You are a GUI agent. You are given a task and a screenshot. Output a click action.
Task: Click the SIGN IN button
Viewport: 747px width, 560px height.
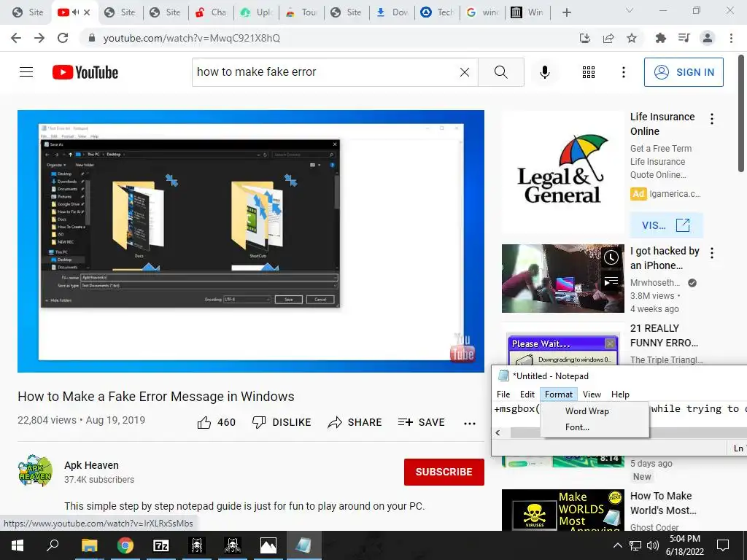(684, 72)
